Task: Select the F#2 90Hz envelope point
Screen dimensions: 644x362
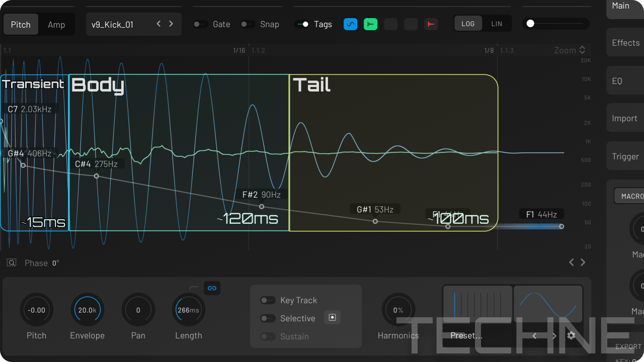Action: click(x=262, y=207)
